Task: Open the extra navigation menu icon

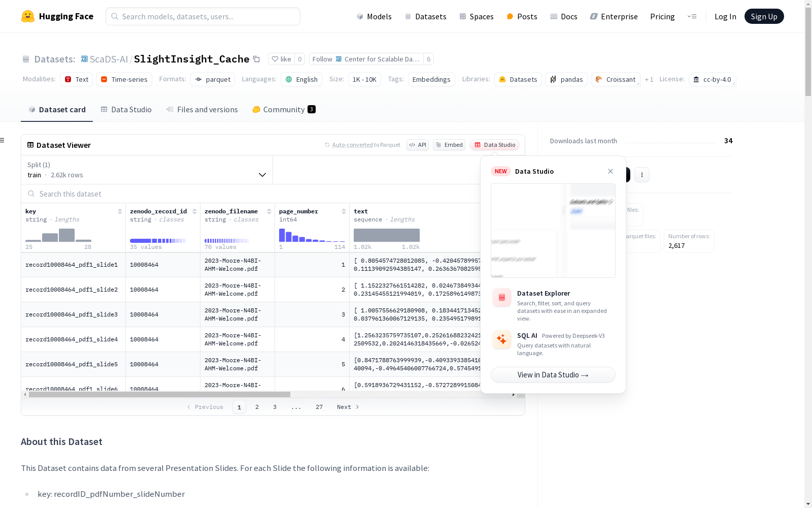Action: point(692,16)
